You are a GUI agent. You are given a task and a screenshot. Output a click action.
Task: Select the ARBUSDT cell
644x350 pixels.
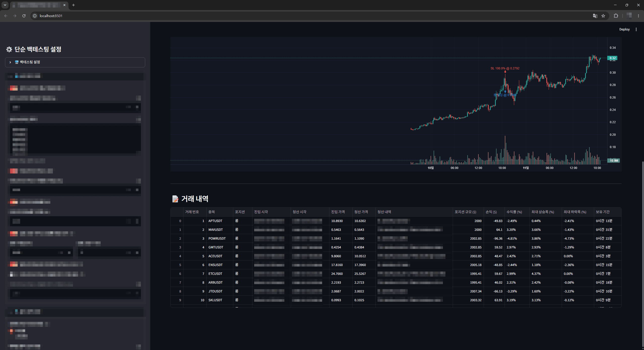[x=220, y=283]
